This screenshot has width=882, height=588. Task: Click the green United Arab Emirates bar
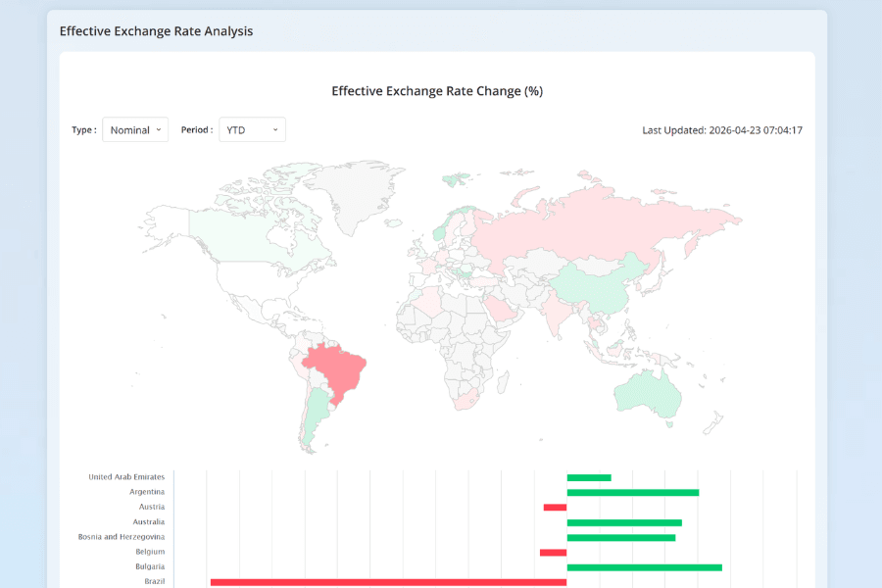[x=589, y=477]
